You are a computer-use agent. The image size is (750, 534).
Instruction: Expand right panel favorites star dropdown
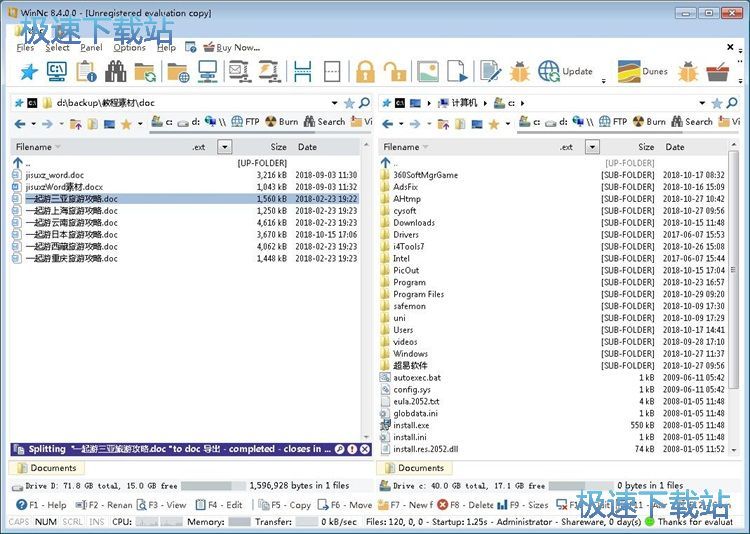(507, 124)
